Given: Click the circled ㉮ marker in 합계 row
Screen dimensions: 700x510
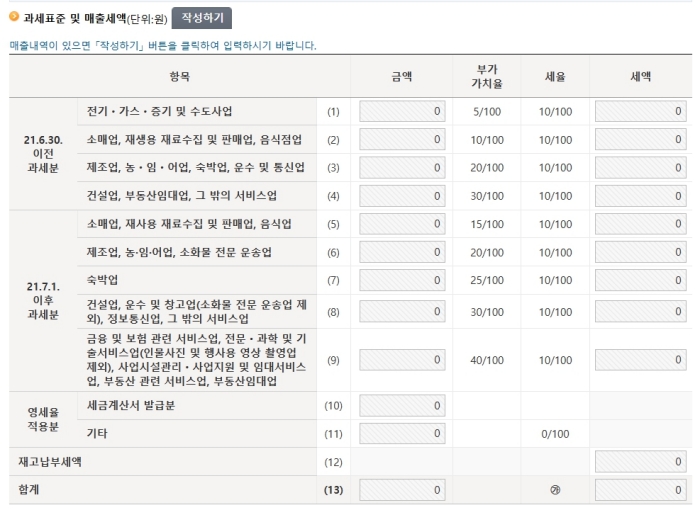Looking at the screenshot, I should tap(555, 490).
